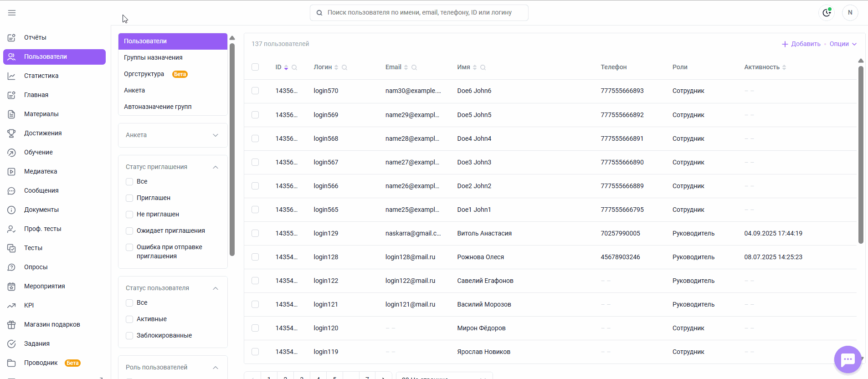This screenshot has width=868, height=379.
Task: Click phone number 777555666795
Action: pyautogui.click(x=622, y=210)
